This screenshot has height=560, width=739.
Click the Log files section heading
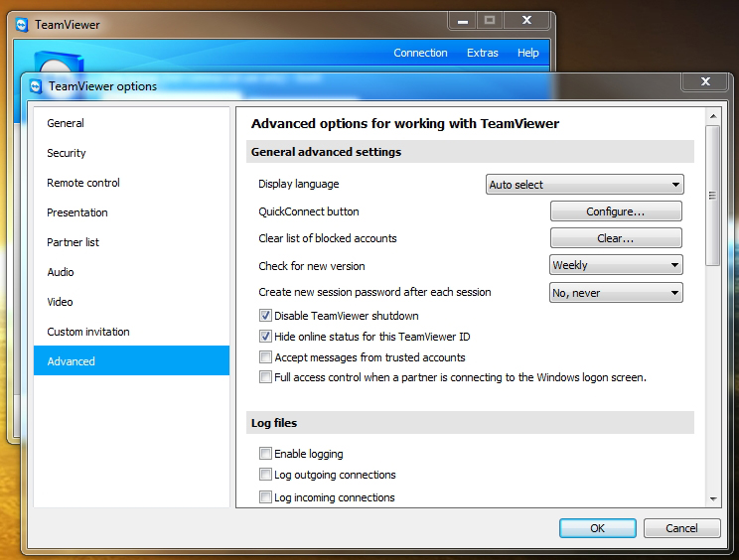click(x=274, y=422)
